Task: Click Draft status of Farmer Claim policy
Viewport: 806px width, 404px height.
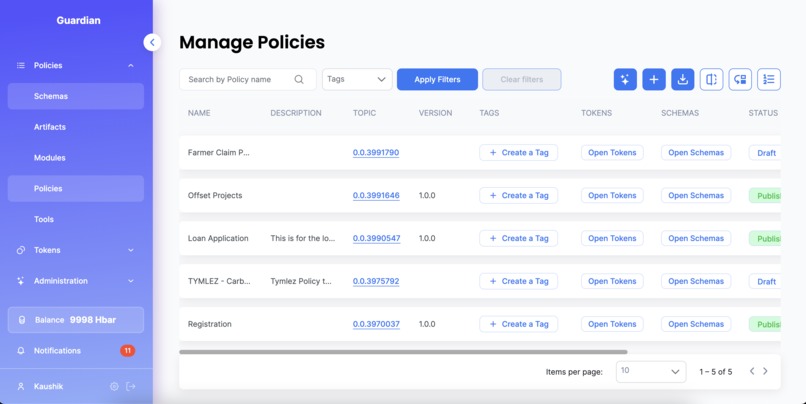Action: pyautogui.click(x=765, y=153)
